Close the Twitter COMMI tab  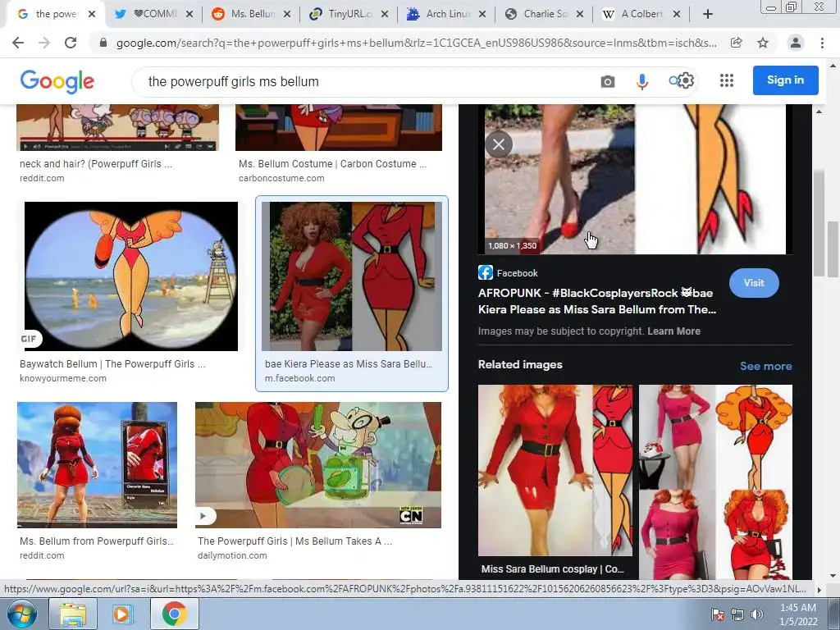(x=189, y=15)
